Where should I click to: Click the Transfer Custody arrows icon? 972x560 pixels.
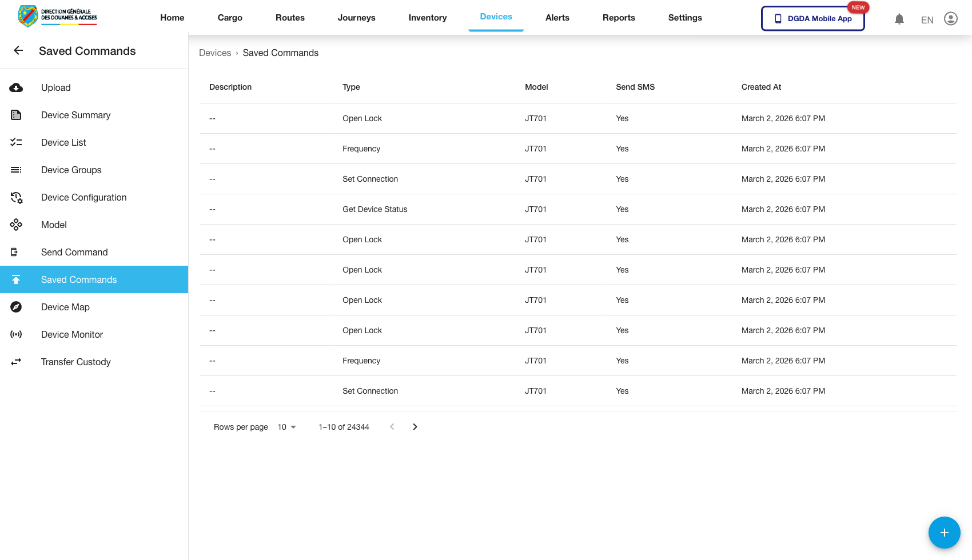click(16, 362)
